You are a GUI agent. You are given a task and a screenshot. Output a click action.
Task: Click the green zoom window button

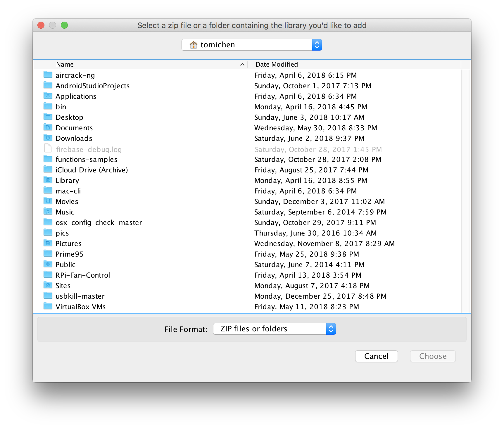64,25
